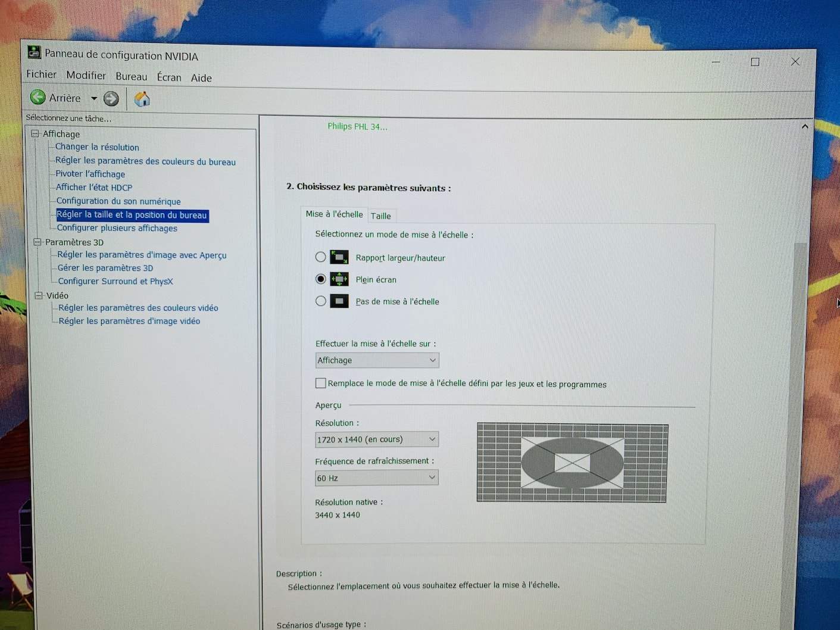Image resolution: width=840 pixels, height=630 pixels.
Task: Switch to the Taille tab
Action: 381,216
